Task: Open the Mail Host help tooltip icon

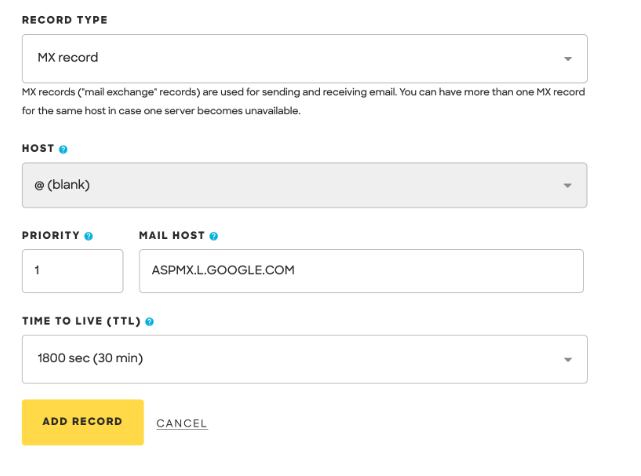Action: click(x=214, y=236)
